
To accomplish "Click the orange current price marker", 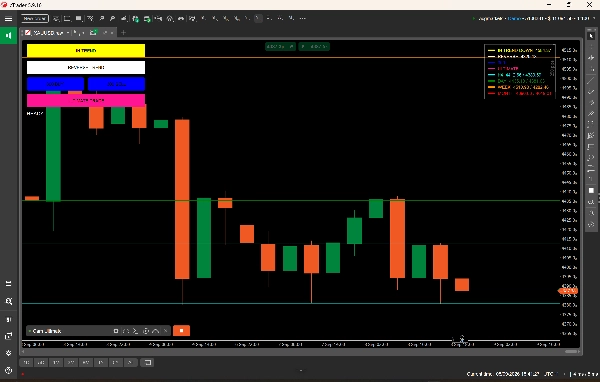I will (x=568, y=291).
